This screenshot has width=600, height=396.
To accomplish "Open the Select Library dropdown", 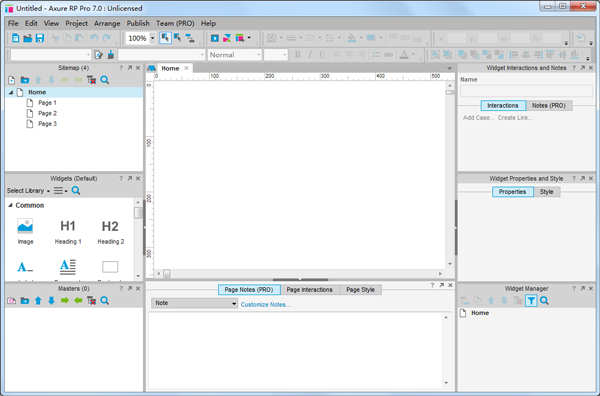I will pyautogui.click(x=28, y=191).
